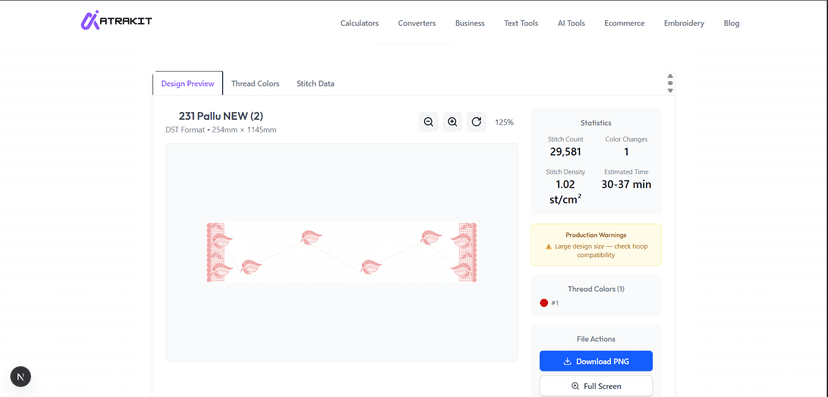828x397 pixels.
Task: Expand the Embroidery navigation menu
Action: (x=684, y=23)
